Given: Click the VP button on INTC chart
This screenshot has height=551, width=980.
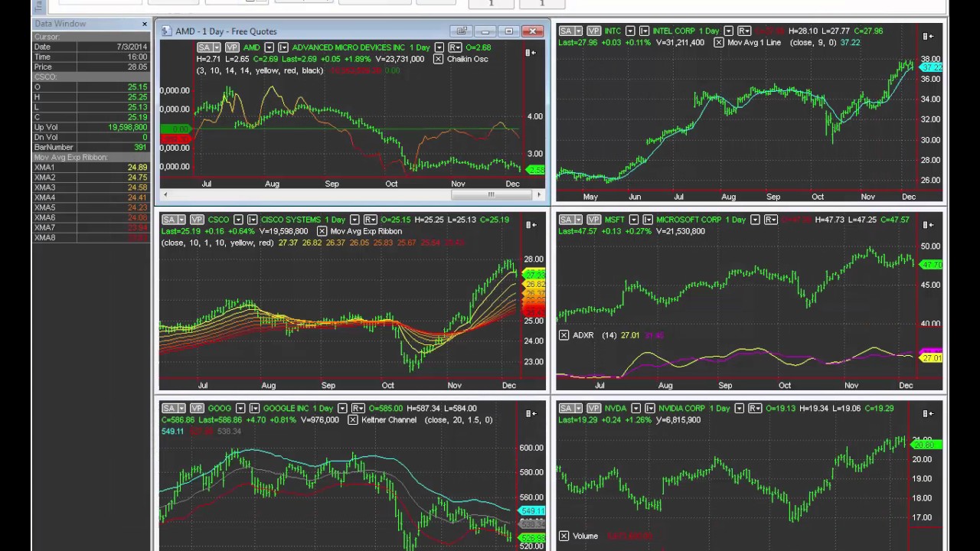Looking at the screenshot, I should (x=593, y=31).
